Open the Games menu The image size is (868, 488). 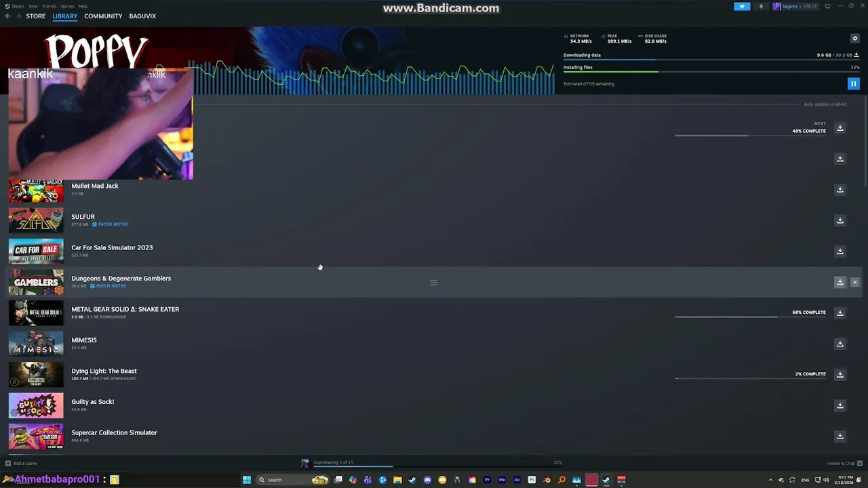pos(67,6)
